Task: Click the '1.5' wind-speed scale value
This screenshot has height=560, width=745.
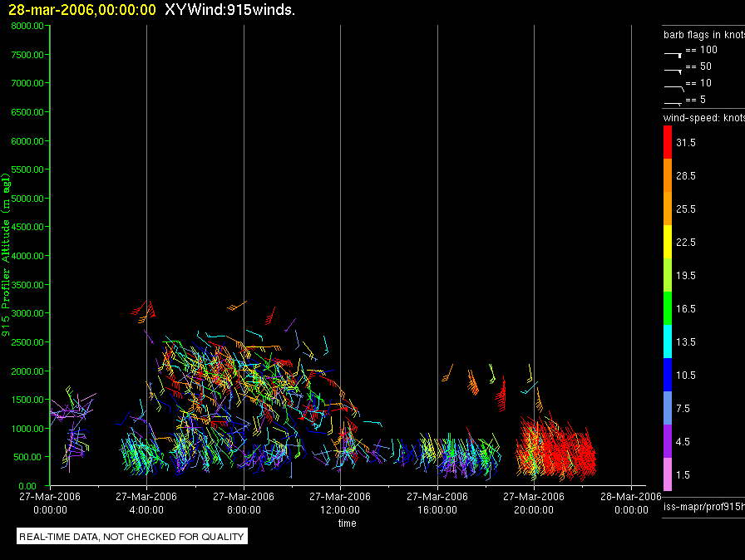Action: (x=683, y=475)
